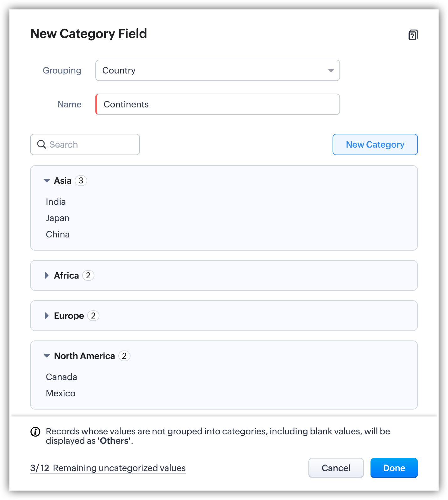Expand the Europe category

[47, 316]
